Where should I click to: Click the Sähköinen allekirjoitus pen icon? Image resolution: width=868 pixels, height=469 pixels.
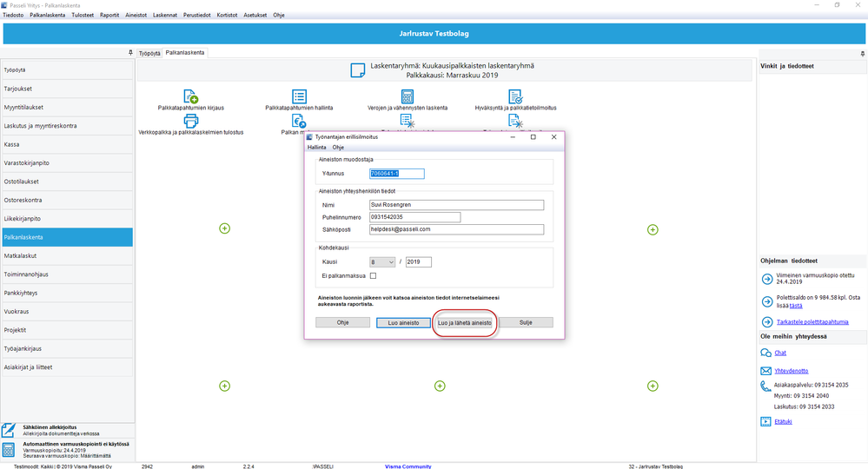pos(9,430)
